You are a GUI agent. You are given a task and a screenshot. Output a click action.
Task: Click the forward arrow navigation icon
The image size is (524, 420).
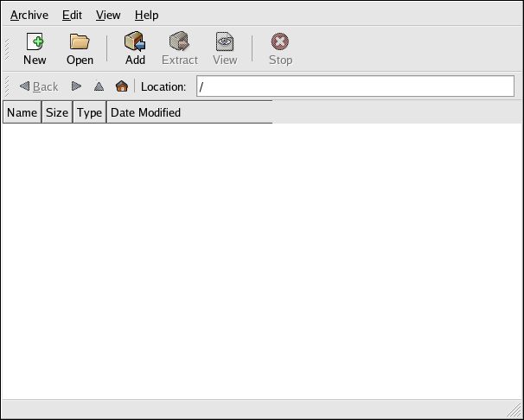click(x=76, y=86)
